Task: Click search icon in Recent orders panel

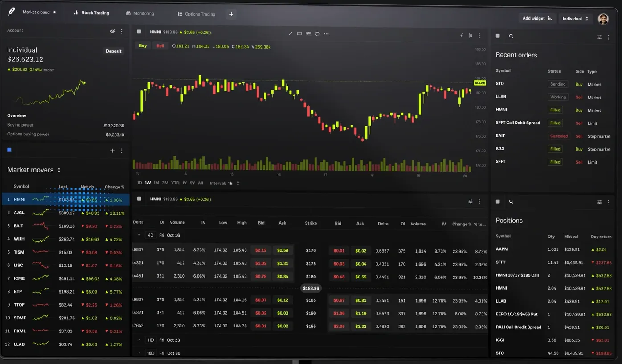Action: pos(511,36)
